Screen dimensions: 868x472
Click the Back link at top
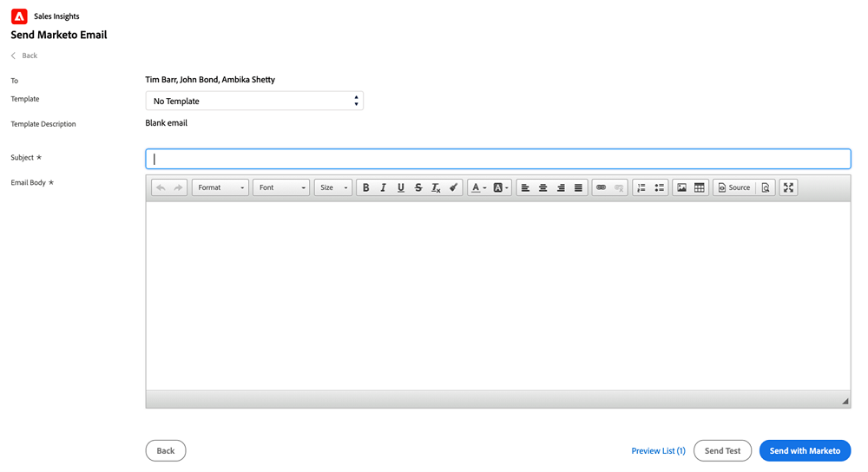(24, 56)
